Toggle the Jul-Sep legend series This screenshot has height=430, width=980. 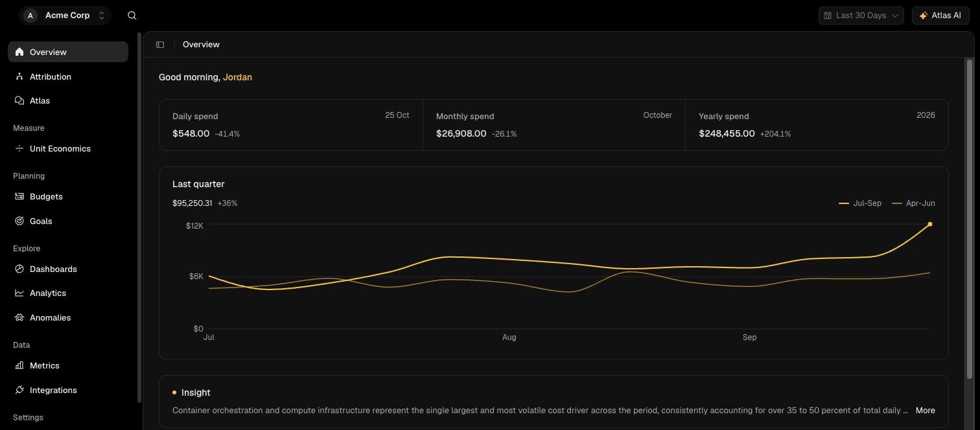point(860,203)
